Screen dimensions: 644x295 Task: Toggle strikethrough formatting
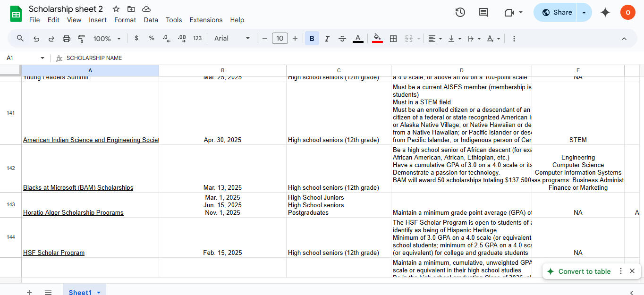click(x=342, y=39)
